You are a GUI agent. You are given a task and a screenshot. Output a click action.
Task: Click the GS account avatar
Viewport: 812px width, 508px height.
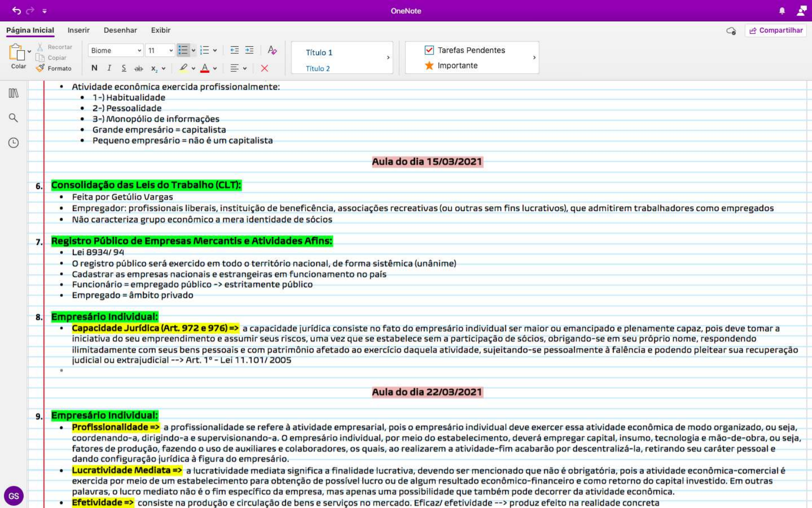(x=14, y=495)
